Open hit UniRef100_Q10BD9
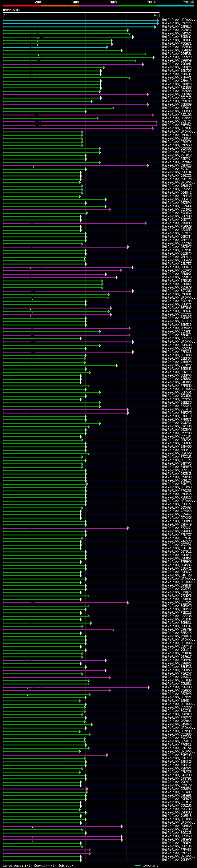197x868 pixels. pos(176,223)
